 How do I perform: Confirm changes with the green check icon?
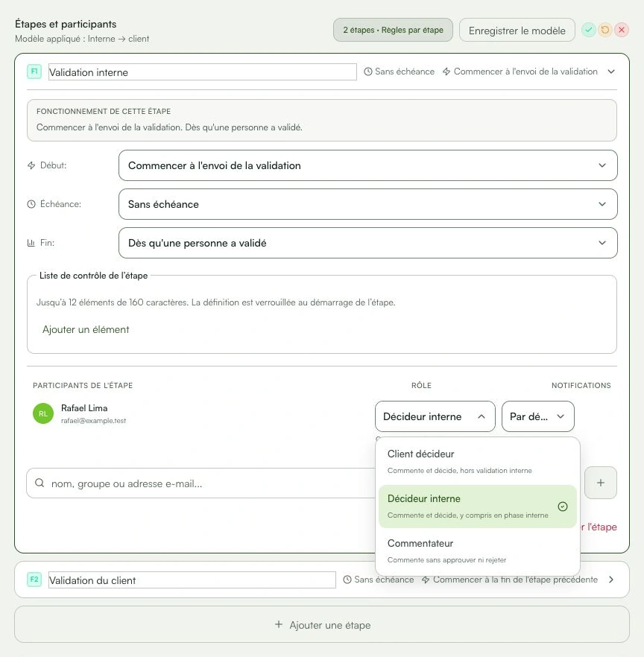coord(589,30)
